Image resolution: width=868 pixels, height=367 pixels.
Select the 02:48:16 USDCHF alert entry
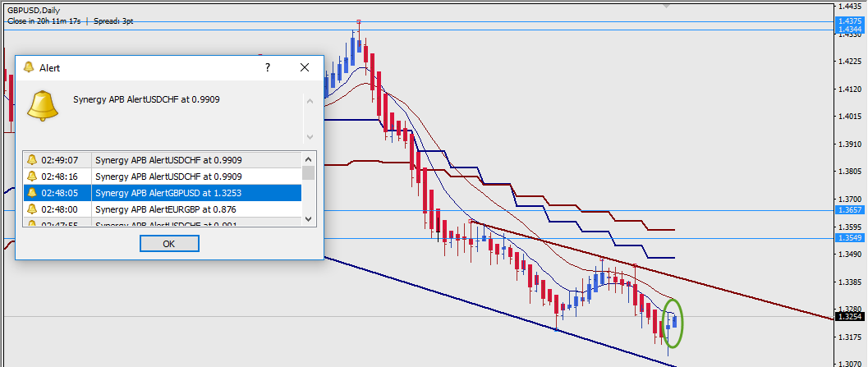[195, 177]
